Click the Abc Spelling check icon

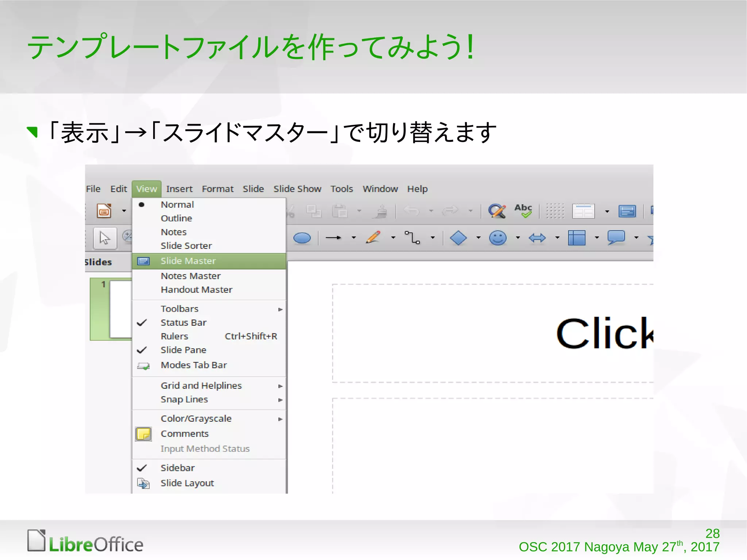523,211
